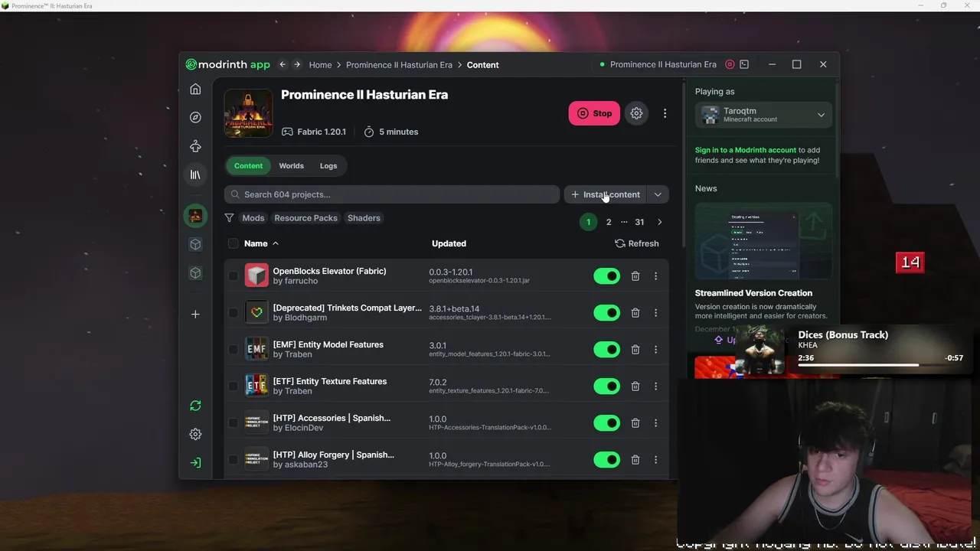This screenshot has height=551, width=980.
Task: Select the second cube instance icon in sidebar
Action: (x=195, y=272)
